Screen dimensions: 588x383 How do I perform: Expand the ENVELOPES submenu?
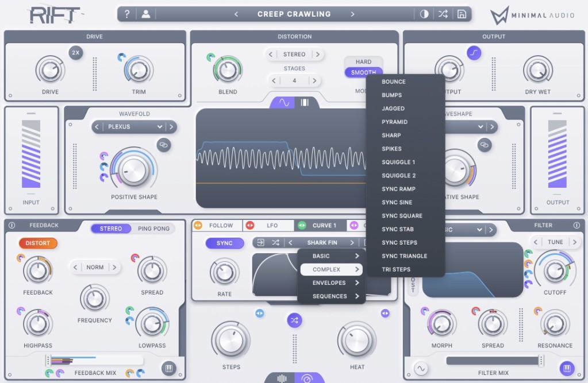coord(332,283)
